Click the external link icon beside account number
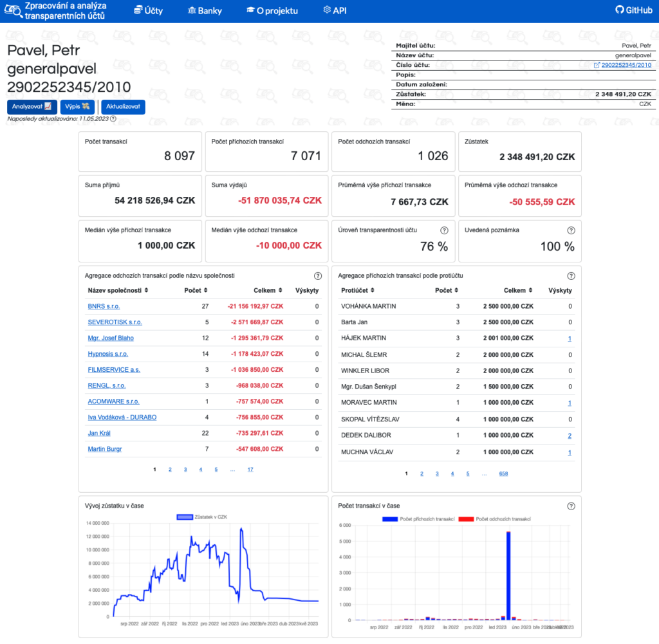This screenshot has width=659, height=644. pyautogui.click(x=597, y=65)
